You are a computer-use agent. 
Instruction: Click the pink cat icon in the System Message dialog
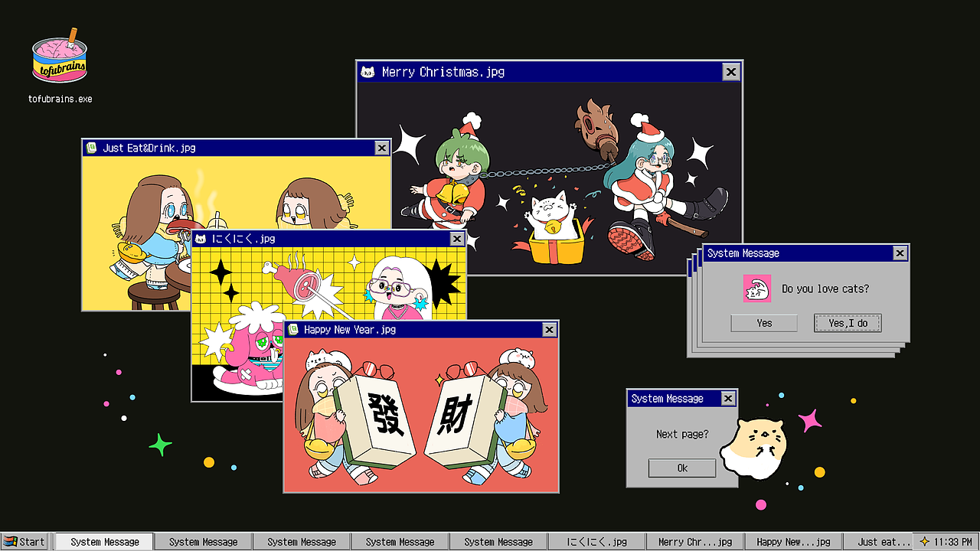(x=757, y=289)
